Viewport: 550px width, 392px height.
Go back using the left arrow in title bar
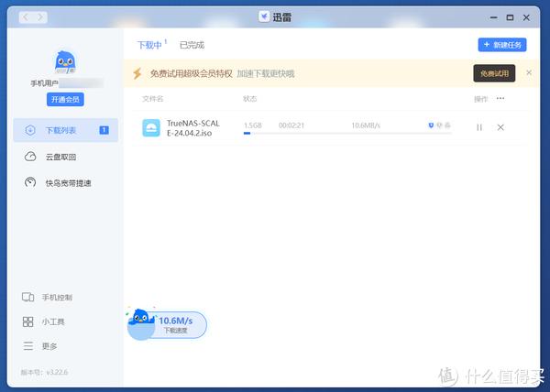pyautogui.click(x=26, y=17)
